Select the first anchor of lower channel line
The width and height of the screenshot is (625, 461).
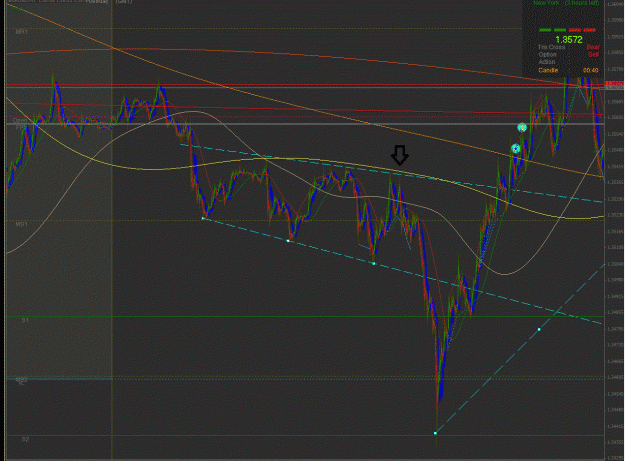pyautogui.click(x=203, y=218)
